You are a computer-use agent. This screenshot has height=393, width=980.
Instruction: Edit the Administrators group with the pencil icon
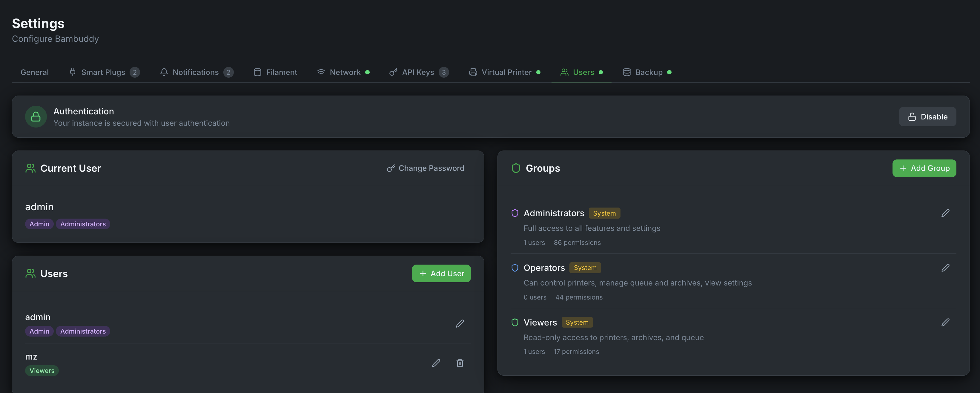[x=946, y=213]
